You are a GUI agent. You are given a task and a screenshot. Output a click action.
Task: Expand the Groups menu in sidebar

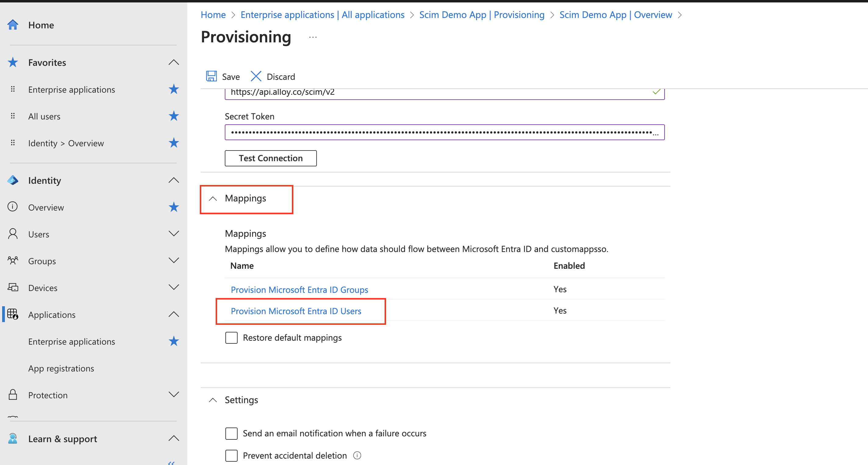pyautogui.click(x=174, y=261)
